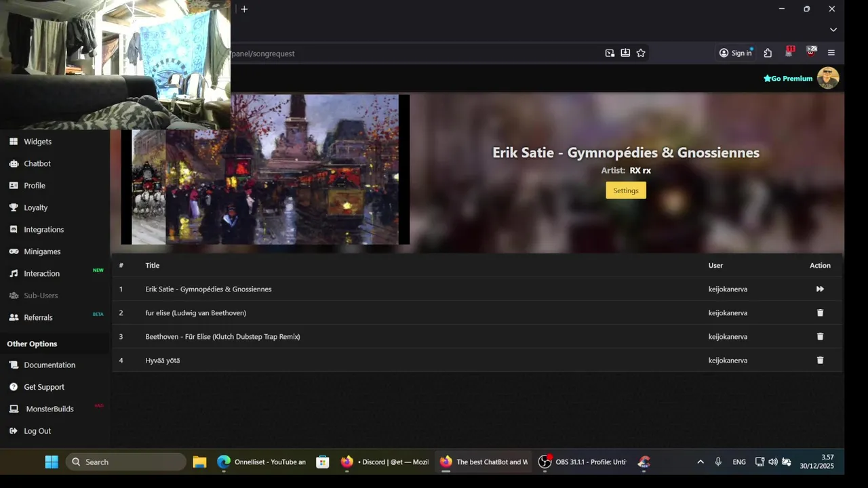
Task: Click the Interaction music note icon
Action: tap(14, 274)
